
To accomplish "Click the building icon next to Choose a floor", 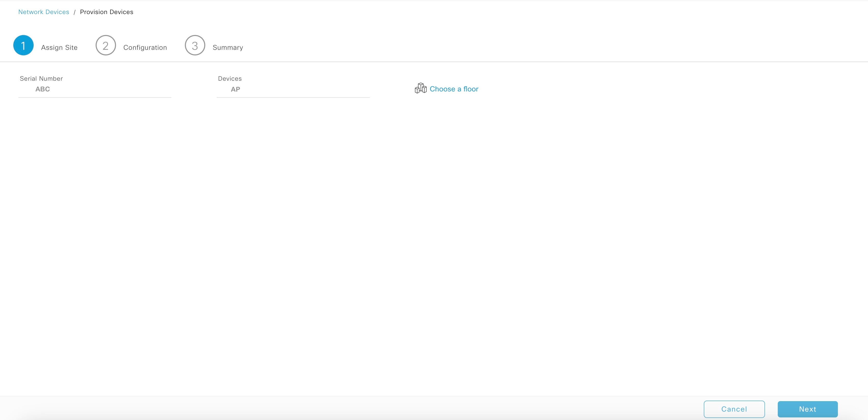I will 420,88.
